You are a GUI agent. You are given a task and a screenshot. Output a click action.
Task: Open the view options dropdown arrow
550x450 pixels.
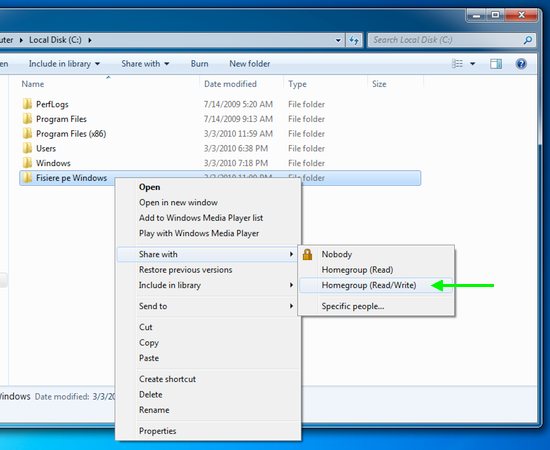(472, 64)
